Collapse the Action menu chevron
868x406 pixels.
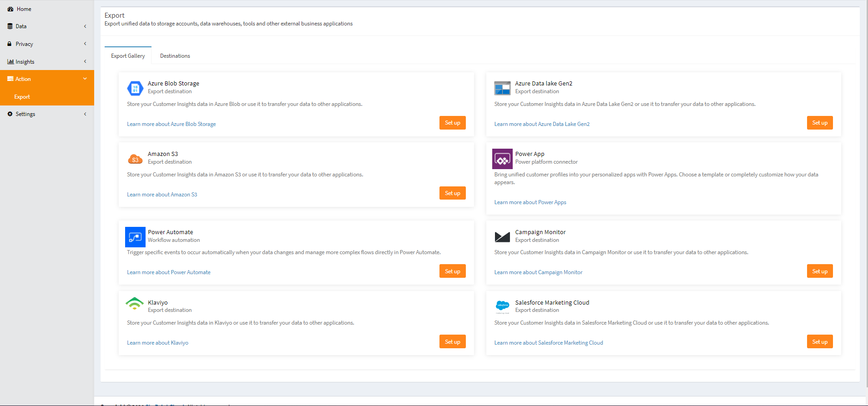point(85,79)
